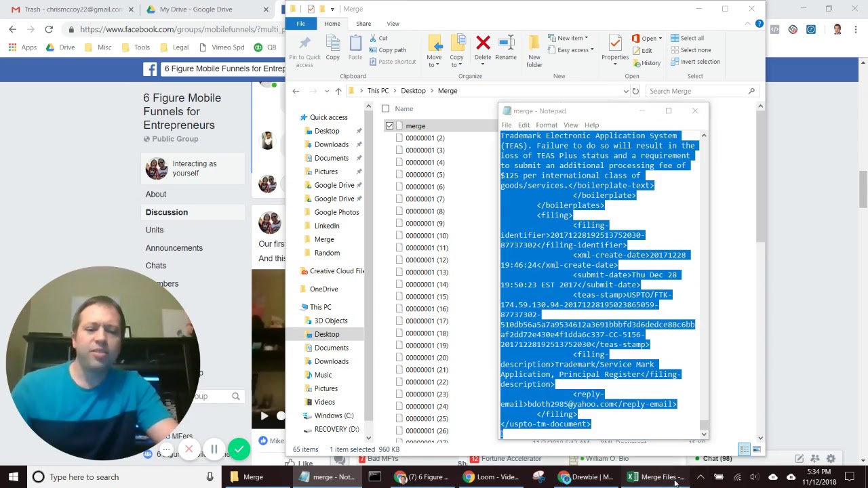This screenshot has width=868, height=488.
Task: Click Invert selection in ribbon
Action: pos(696,62)
